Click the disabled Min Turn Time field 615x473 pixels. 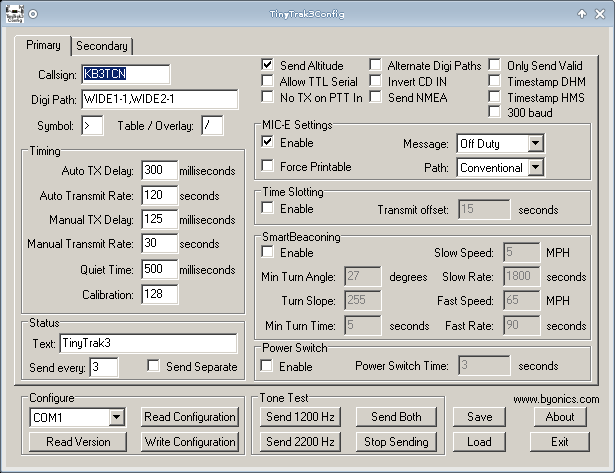coord(362,325)
